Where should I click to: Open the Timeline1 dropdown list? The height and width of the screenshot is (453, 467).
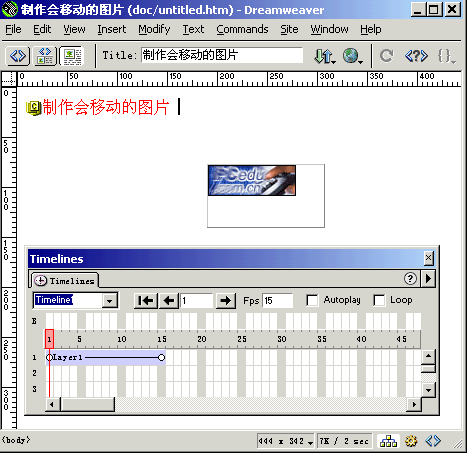(109, 301)
